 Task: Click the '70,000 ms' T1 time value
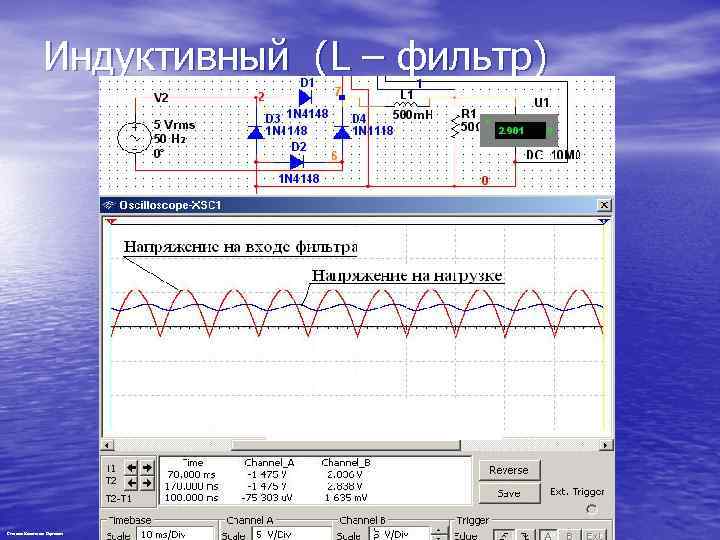[191, 474]
